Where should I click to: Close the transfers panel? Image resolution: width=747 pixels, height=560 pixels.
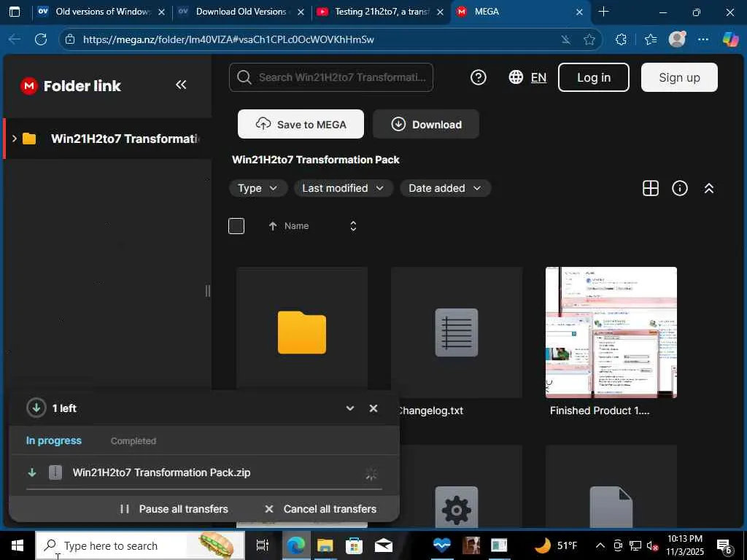tap(373, 408)
